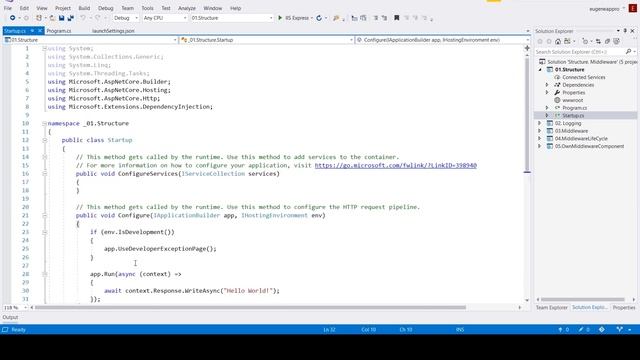This screenshot has width=640, height=360.
Task: Open the File menu
Action: [8, 8]
